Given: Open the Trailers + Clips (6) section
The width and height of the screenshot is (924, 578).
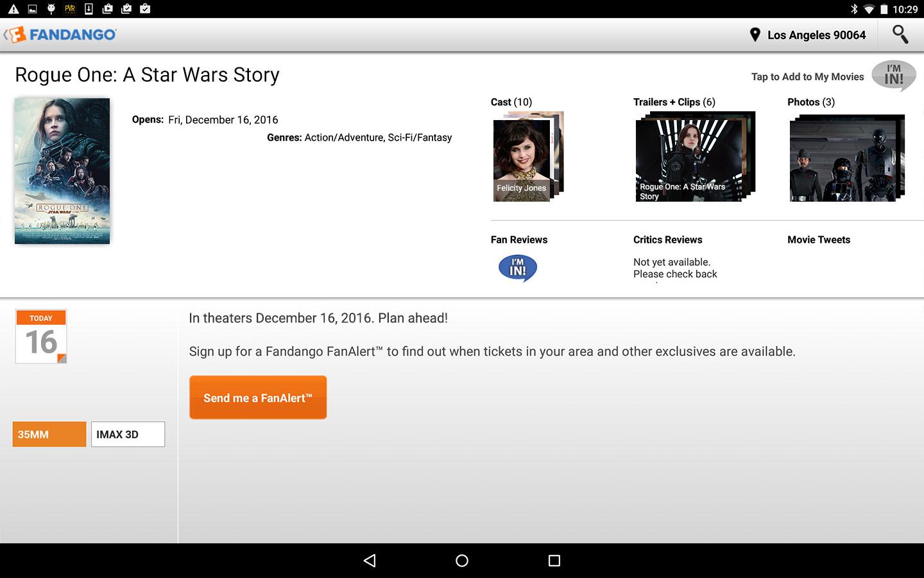Looking at the screenshot, I should coord(674,102).
